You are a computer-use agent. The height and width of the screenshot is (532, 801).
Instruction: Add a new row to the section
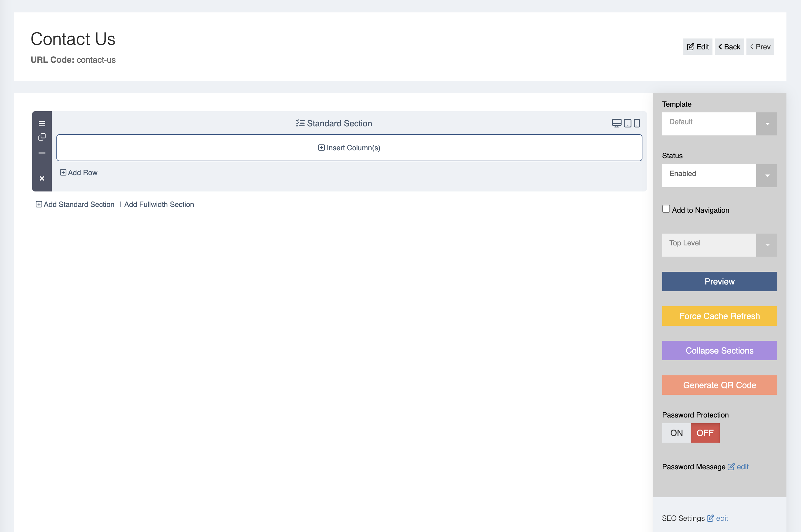click(x=79, y=173)
